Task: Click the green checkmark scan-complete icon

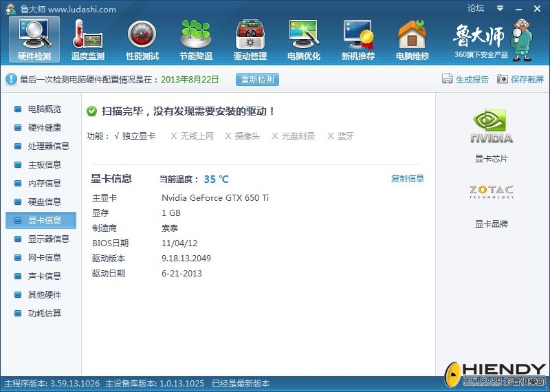Action: [x=91, y=111]
